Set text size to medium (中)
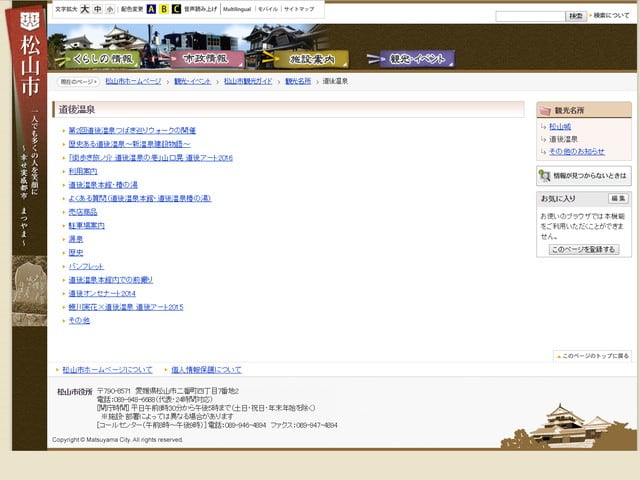Viewport: 640px width, 480px height. pyautogui.click(x=98, y=9)
